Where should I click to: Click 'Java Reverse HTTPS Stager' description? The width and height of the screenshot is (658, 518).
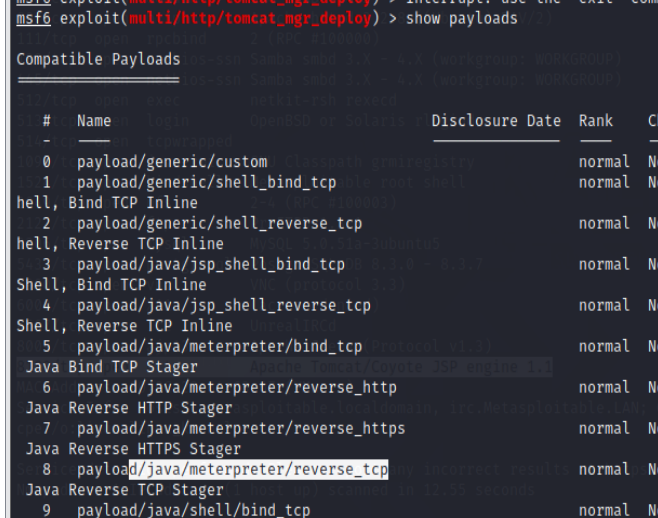(133, 449)
